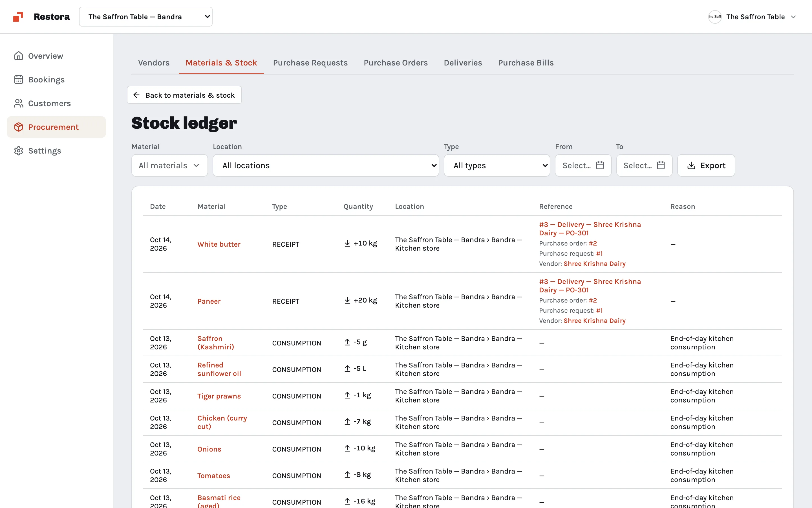
Task: Click the Restora logo icon
Action: [18, 17]
